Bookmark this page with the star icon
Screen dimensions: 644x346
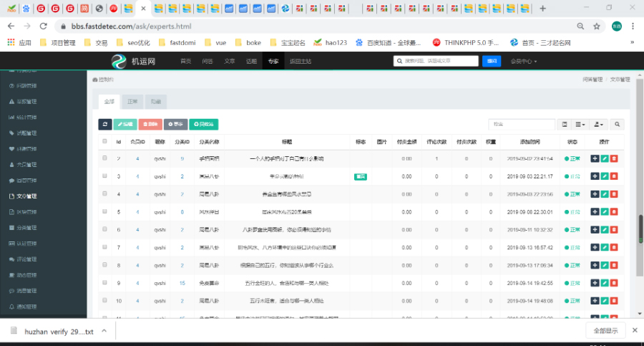[596, 27]
